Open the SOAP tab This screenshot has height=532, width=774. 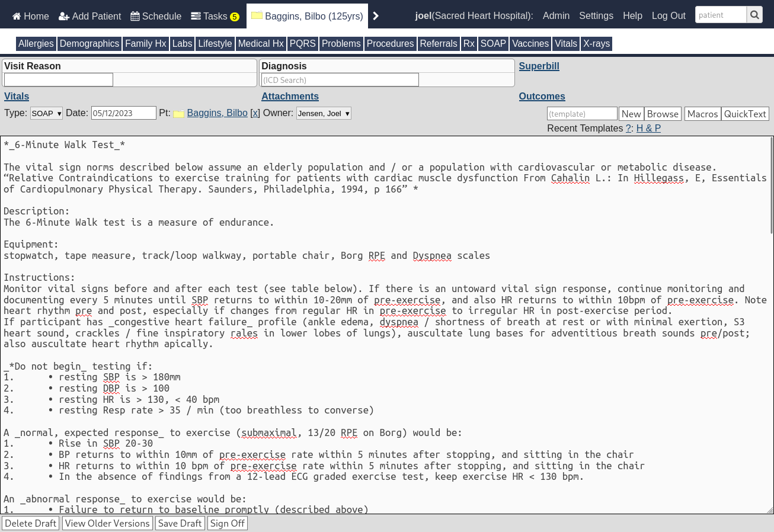coord(493,44)
